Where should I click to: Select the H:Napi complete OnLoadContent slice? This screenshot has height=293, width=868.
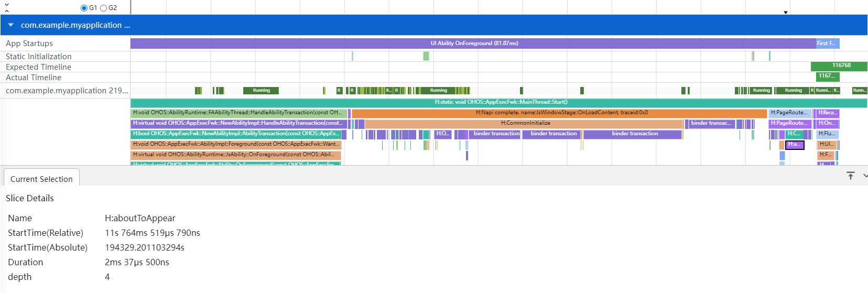560,113
